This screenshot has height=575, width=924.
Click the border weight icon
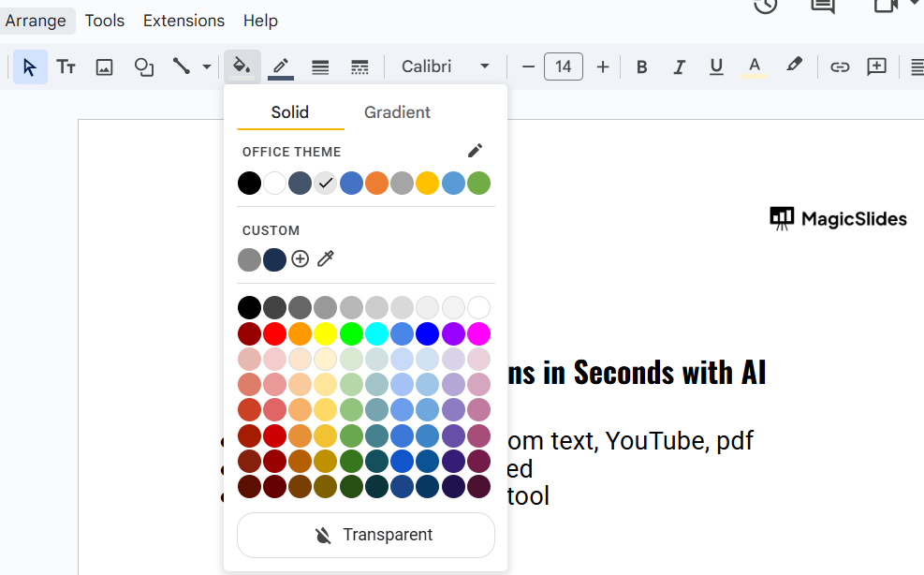point(320,66)
